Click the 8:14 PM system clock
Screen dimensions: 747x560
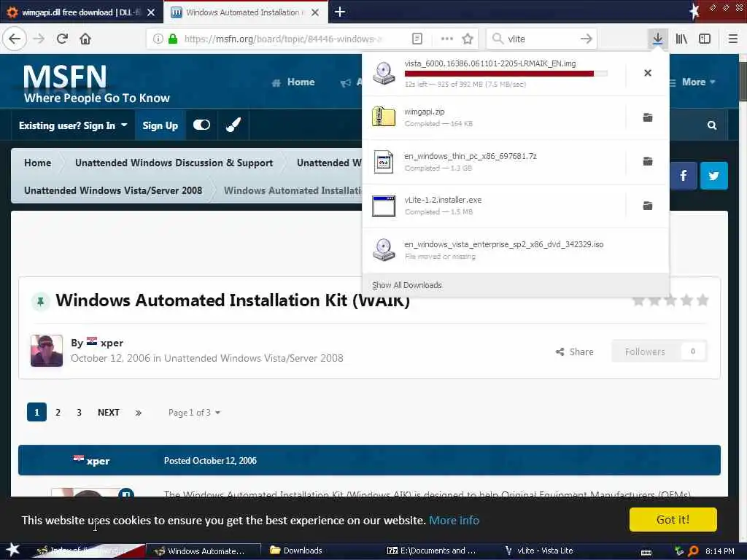tap(719, 551)
